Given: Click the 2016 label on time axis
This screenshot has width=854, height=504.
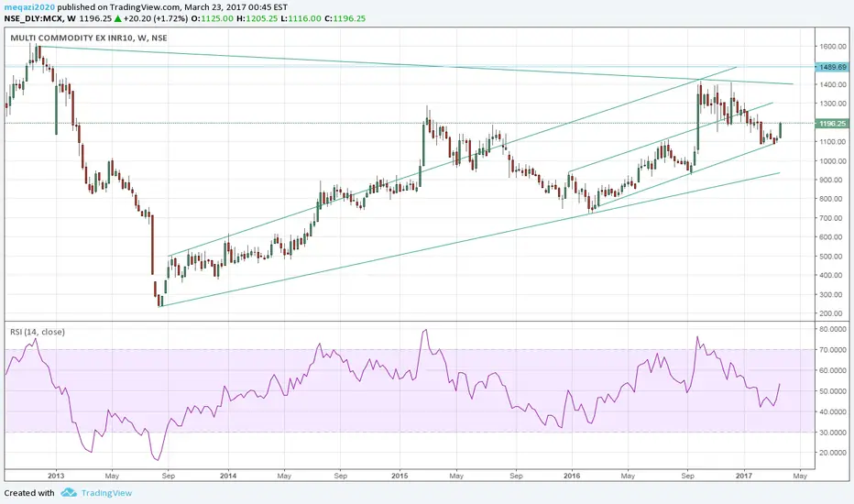Looking at the screenshot, I should click(x=572, y=476).
